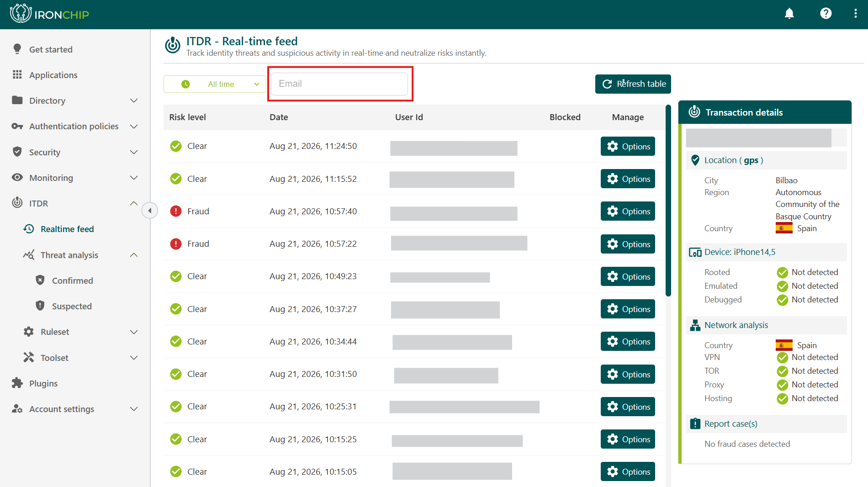The height and width of the screenshot is (487, 868).
Task: Click the Clear check icon at 11:24:50
Action: pyautogui.click(x=176, y=146)
